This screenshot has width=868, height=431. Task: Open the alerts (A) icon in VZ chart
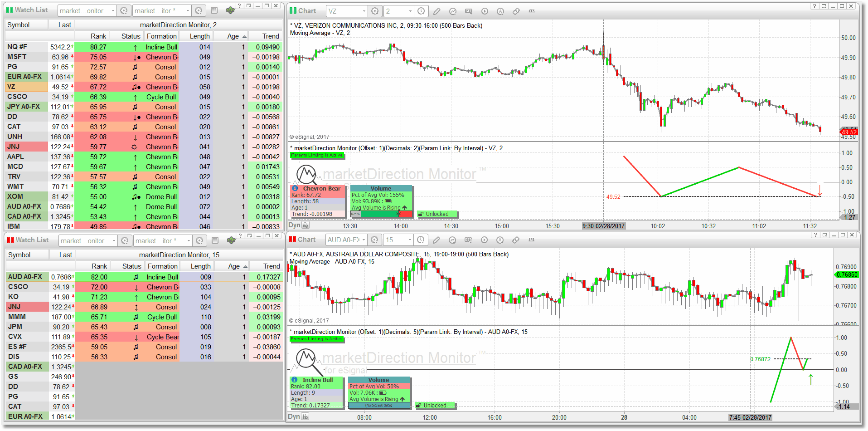tap(500, 11)
